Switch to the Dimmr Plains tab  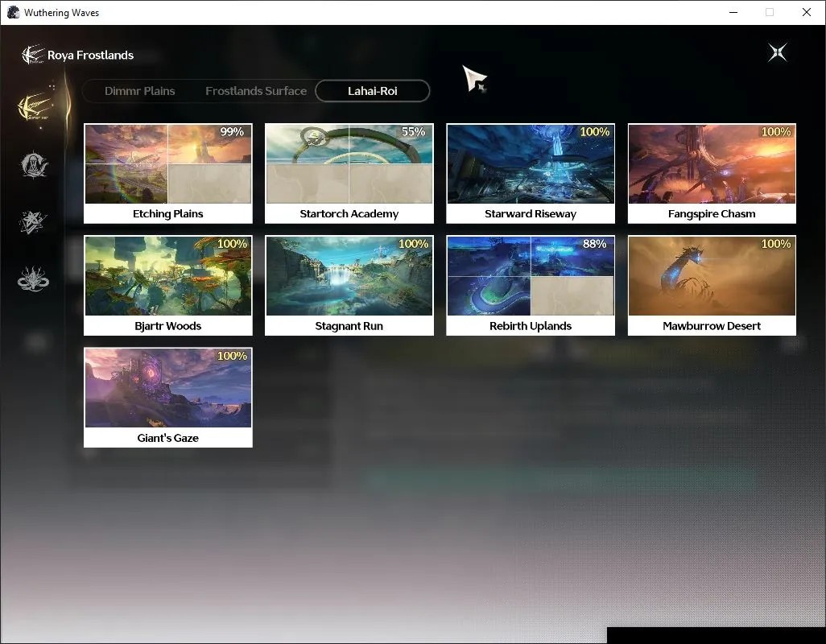point(139,91)
